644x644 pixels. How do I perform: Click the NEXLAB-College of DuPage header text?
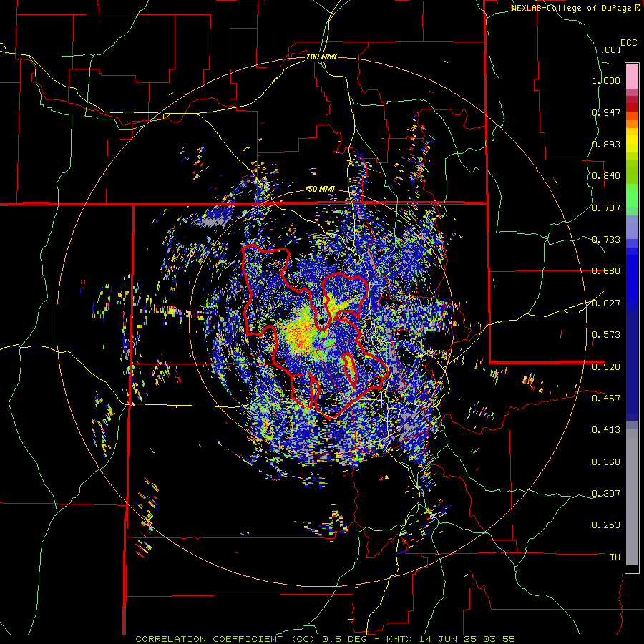pos(571,8)
